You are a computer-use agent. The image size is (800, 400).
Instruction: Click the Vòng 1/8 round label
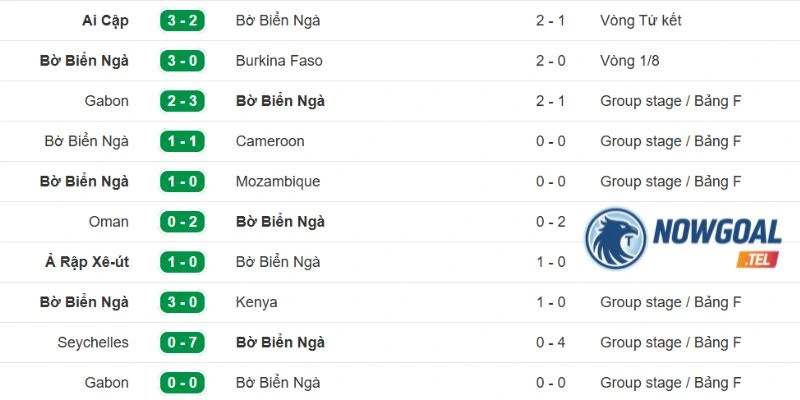click(630, 61)
